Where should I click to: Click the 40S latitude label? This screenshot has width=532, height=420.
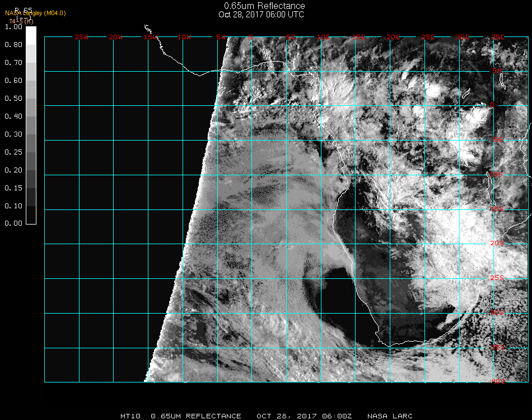(x=497, y=381)
